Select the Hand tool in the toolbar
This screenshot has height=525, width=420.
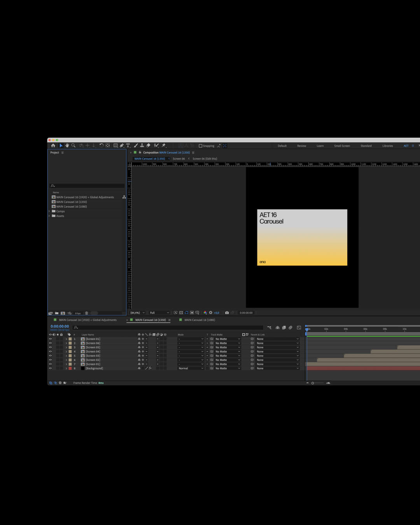click(x=67, y=145)
